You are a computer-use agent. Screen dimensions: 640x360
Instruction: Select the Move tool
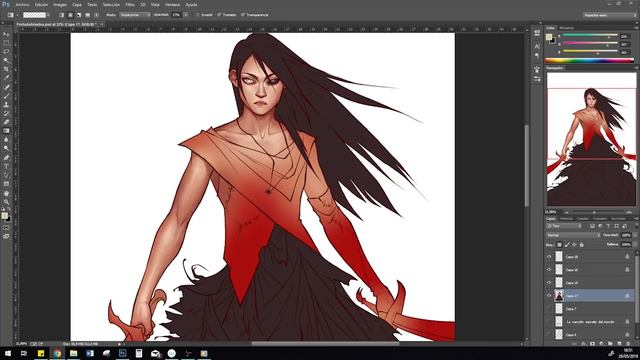coord(6,34)
